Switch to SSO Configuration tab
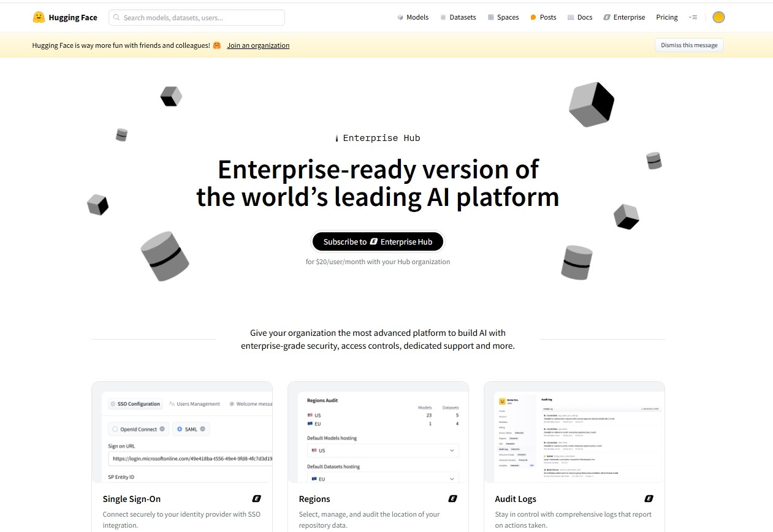Viewport: 773px width, 532px height. point(135,404)
